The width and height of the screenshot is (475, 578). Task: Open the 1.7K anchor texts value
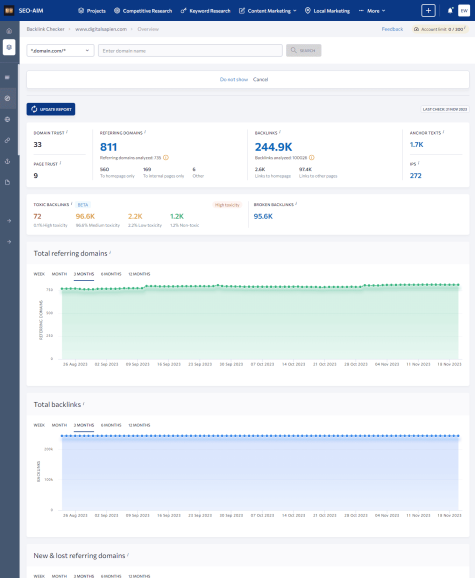coord(416,144)
